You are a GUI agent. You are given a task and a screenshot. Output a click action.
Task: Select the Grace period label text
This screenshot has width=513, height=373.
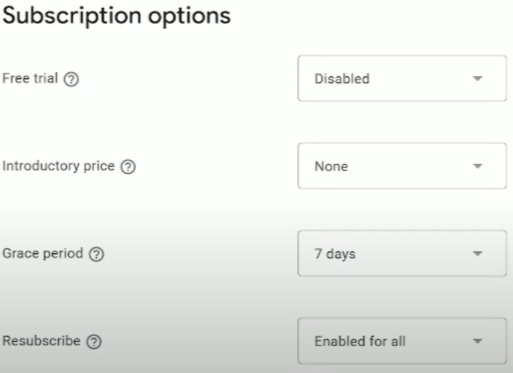pos(43,254)
